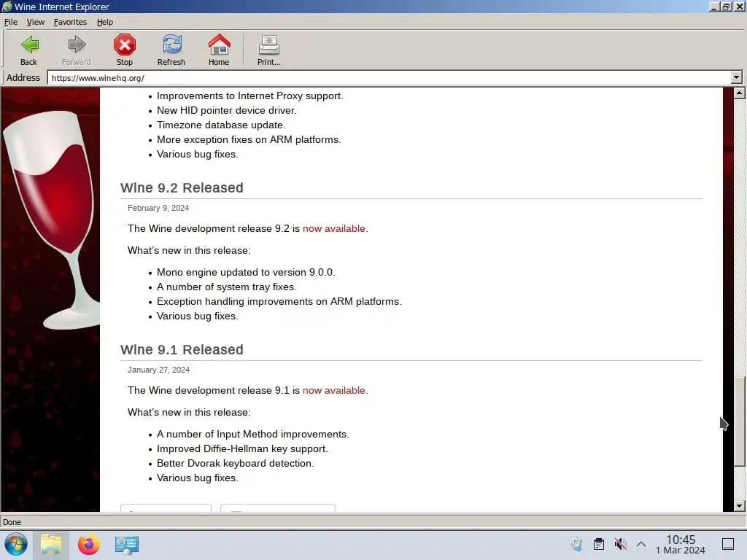
Task: Click 'More exception fixes on ARM platforms.'
Action: [x=249, y=140]
